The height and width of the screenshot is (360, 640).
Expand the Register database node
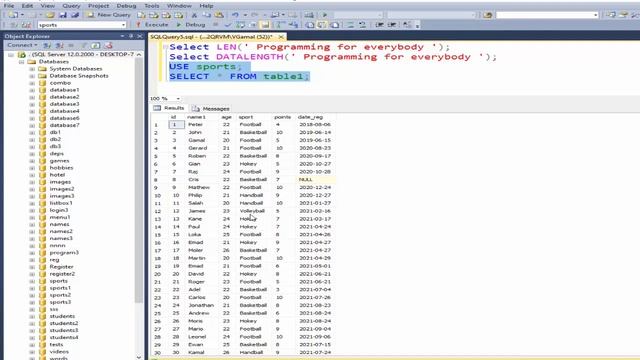pos(32,267)
